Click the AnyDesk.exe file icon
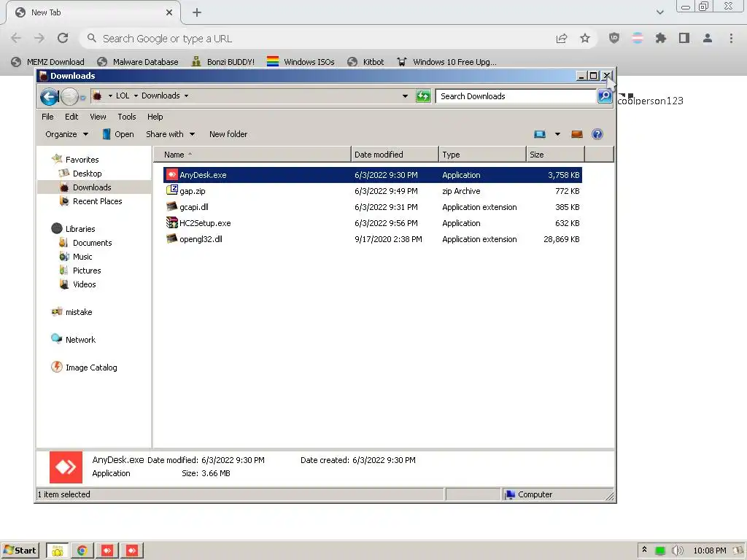The height and width of the screenshot is (560, 747). pos(171,175)
